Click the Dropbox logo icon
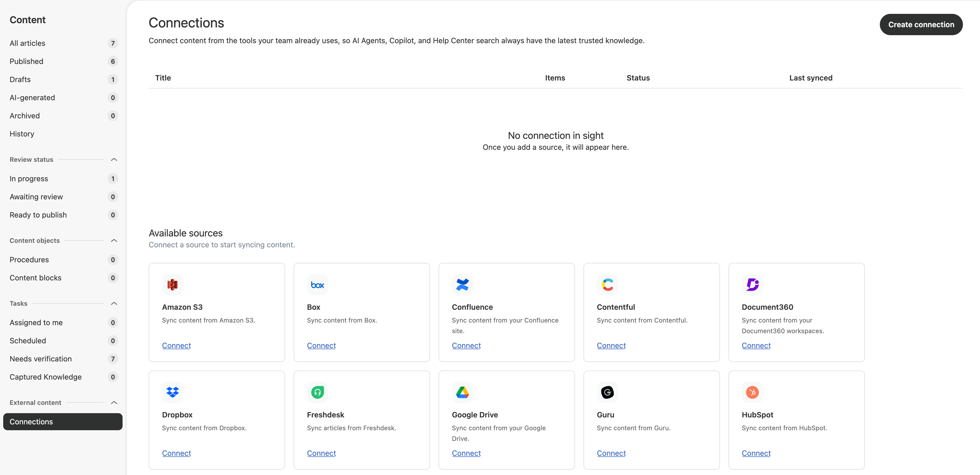The image size is (980, 475). pos(172,392)
